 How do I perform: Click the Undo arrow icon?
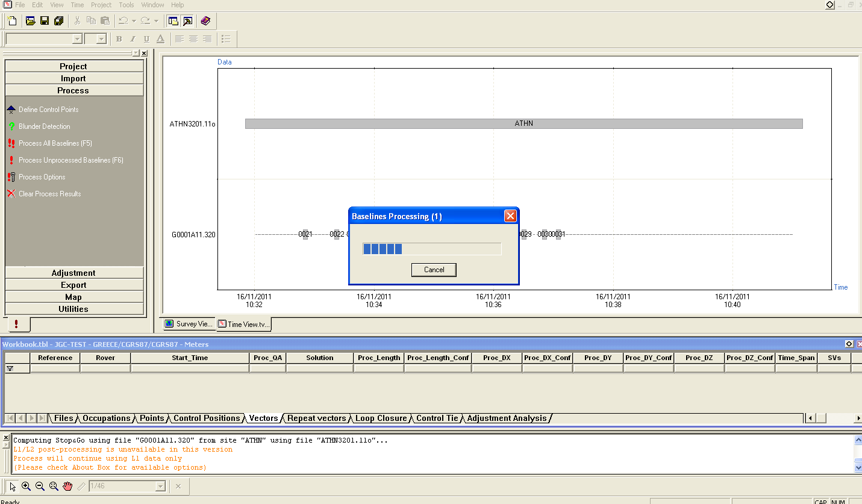pos(123,21)
